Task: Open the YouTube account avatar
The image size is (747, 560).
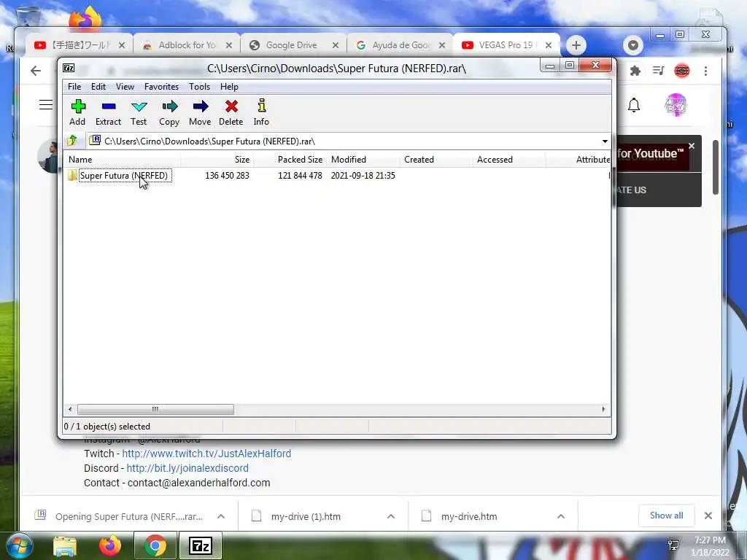Action: (676, 105)
